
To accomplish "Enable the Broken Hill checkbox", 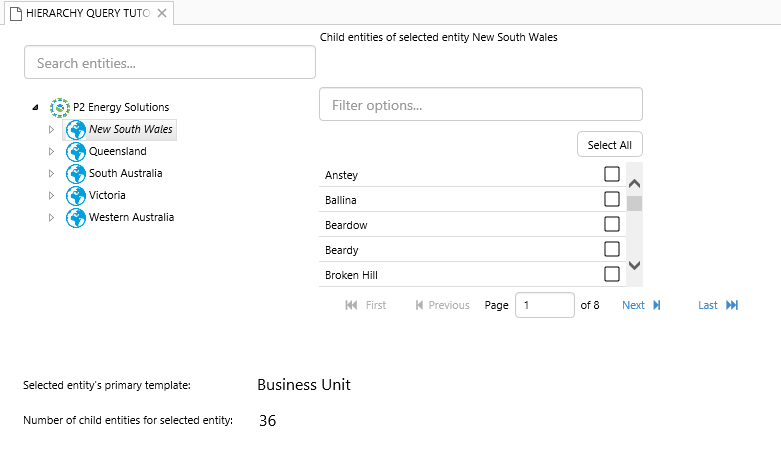I will [x=612, y=274].
